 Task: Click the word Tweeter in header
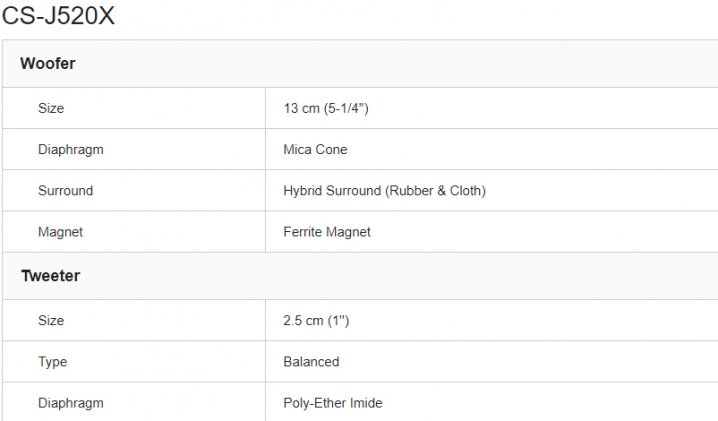click(x=50, y=276)
